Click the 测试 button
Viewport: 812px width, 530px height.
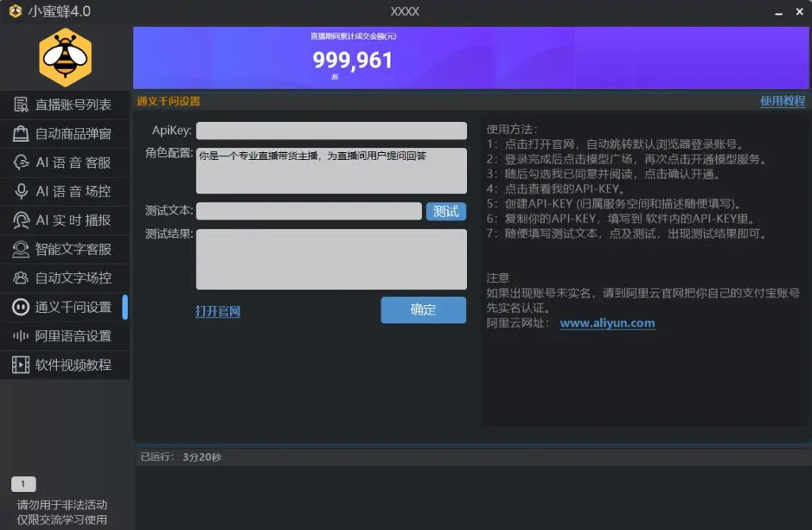[446, 212]
